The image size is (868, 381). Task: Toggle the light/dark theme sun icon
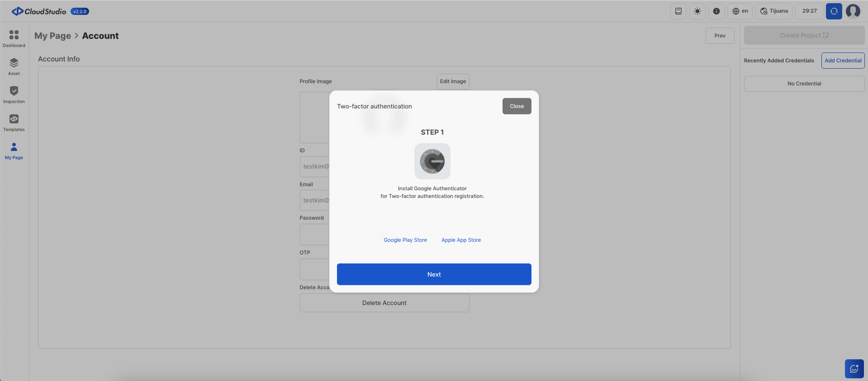point(697,11)
